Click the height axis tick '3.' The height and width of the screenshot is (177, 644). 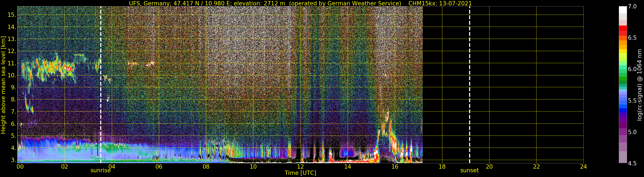pyautogui.click(x=13, y=160)
